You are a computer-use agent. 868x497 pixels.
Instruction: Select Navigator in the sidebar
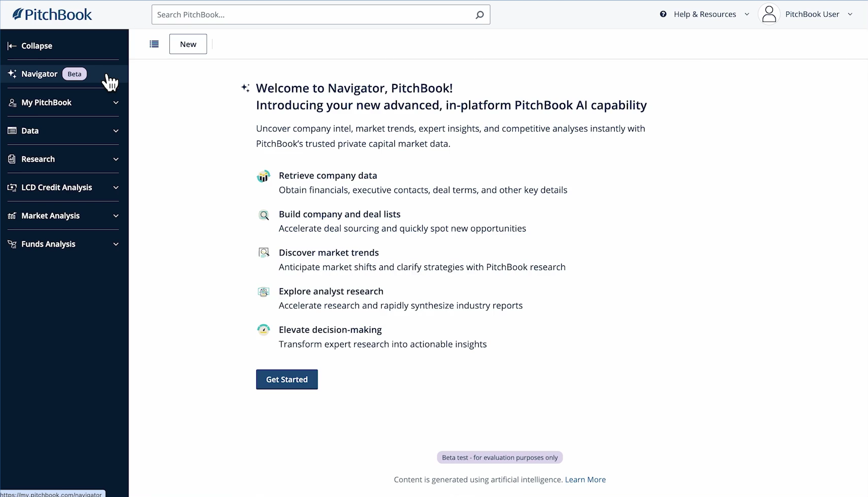pyautogui.click(x=64, y=74)
